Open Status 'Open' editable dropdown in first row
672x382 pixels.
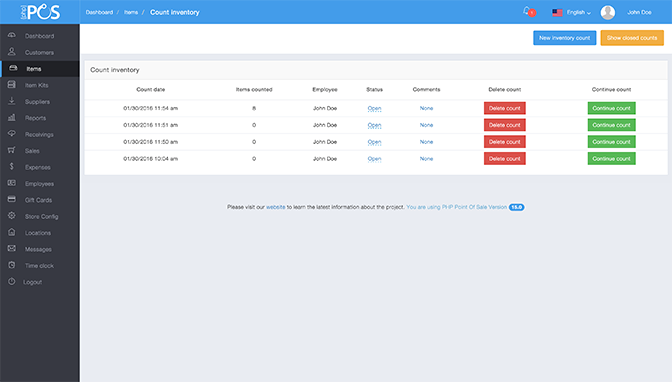(x=374, y=108)
